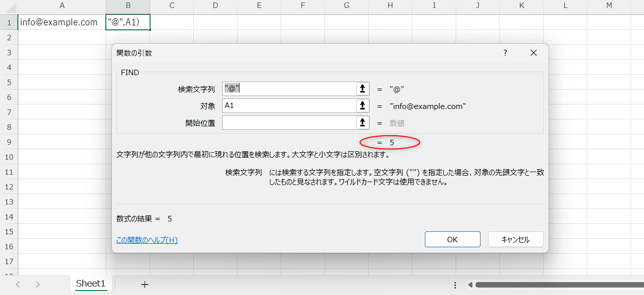Click the three-dot sheet options handle
Screen dimensions: 644x295
point(455,285)
